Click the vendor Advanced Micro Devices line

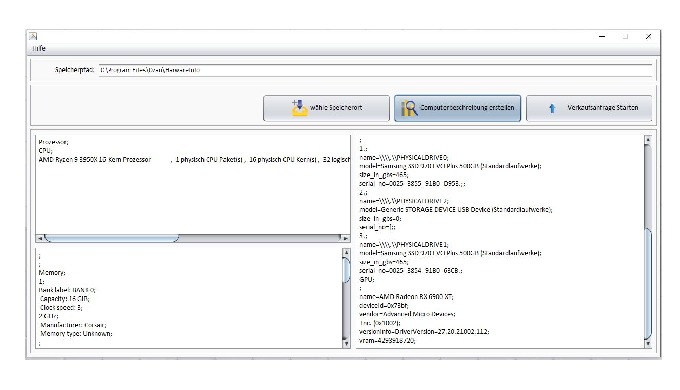click(x=407, y=314)
